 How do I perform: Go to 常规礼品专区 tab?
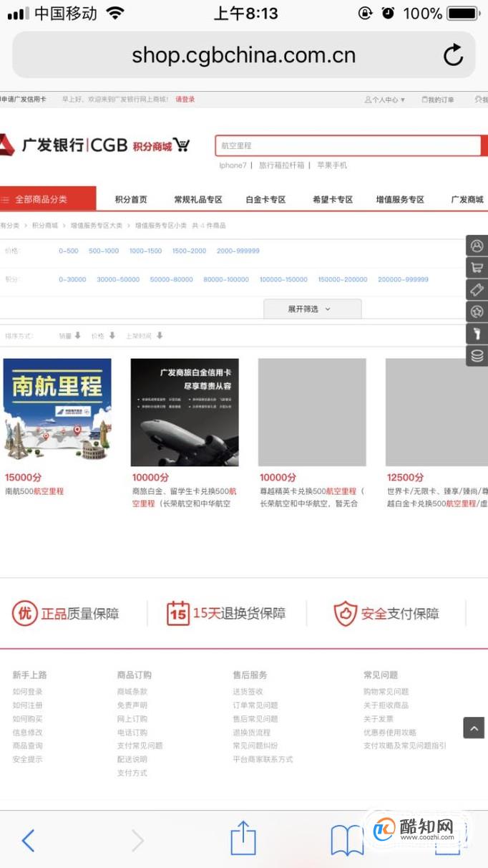coord(198,200)
